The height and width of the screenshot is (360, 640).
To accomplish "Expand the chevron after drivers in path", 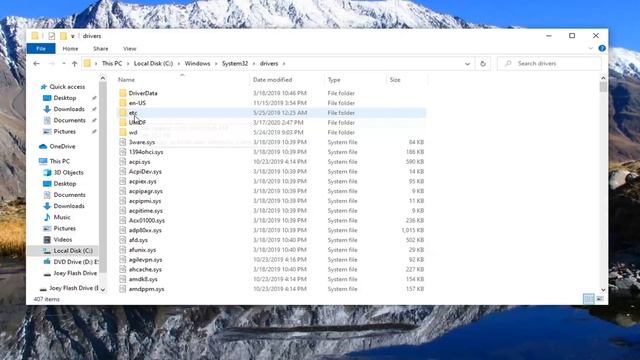I will (284, 64).
